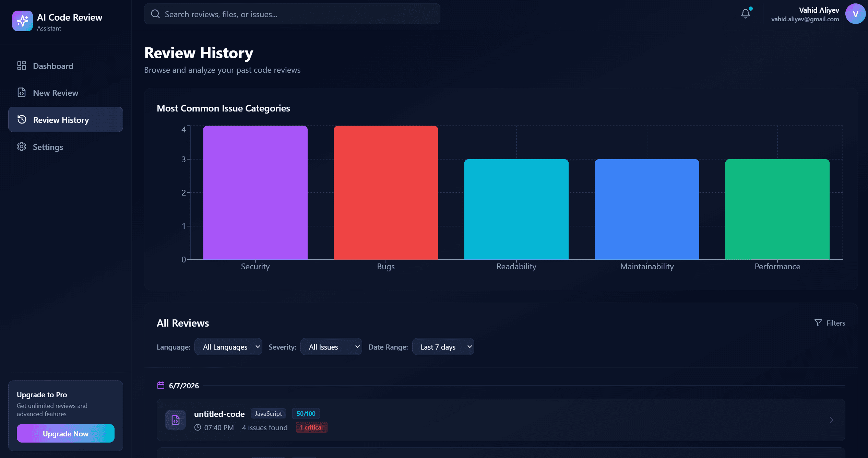Open the notifications bell
The width and height of the screenshot is (868, 458).
pos(745,14)
